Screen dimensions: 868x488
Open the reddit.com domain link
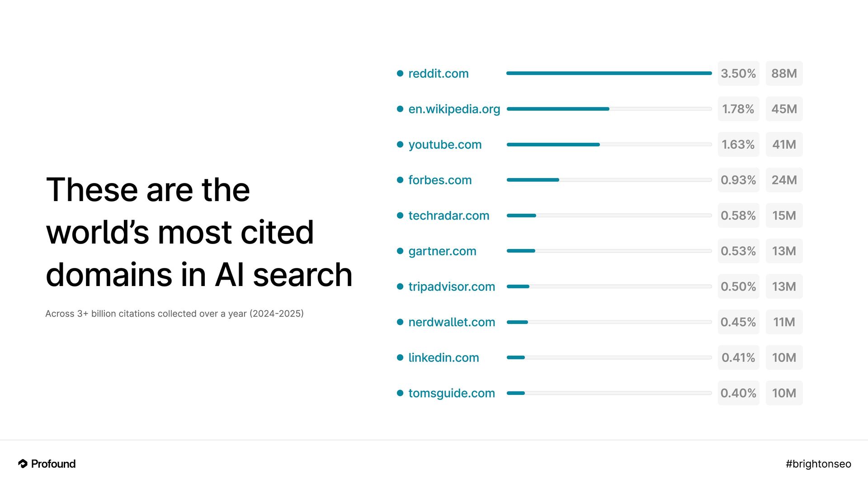(439, 73)
